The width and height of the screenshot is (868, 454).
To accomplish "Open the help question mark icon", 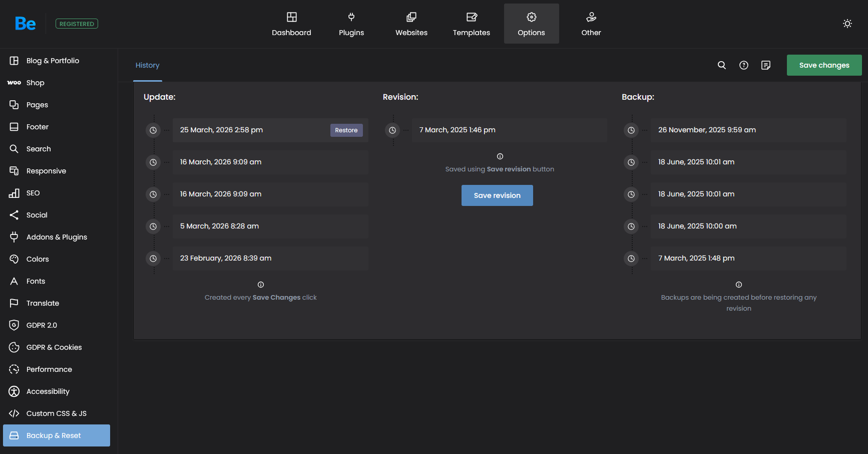I will tap(744, 65).
